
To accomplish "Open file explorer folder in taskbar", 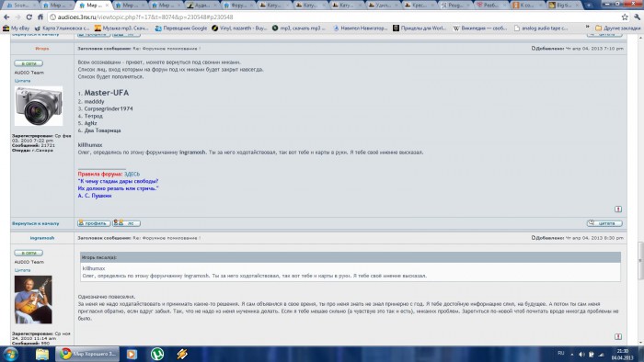I will click(x=42, y=354).
